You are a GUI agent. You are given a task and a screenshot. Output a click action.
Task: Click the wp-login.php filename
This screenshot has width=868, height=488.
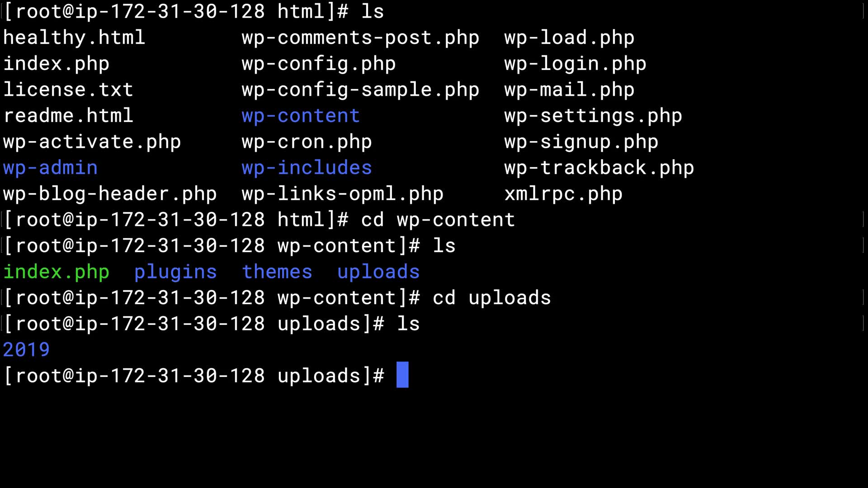point(575,64)
